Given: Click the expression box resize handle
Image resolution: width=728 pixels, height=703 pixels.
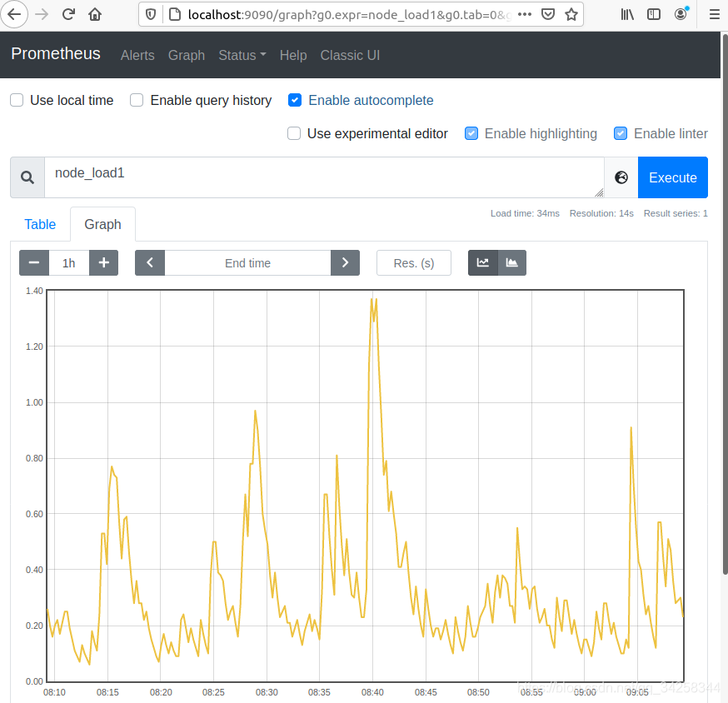Looking at the screenshot, I should pos(599,192).
